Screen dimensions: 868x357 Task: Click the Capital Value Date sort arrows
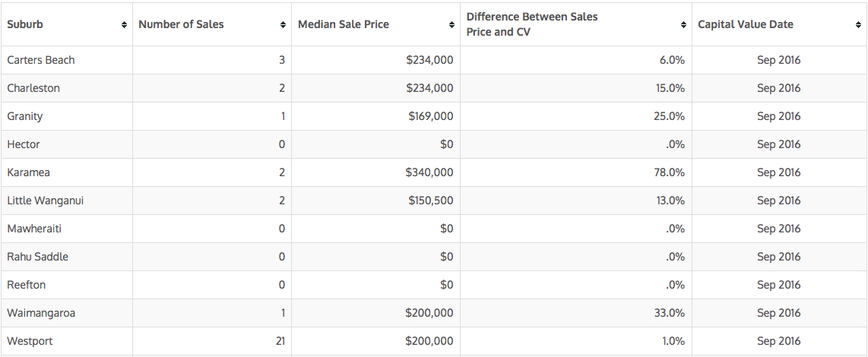[858, 25]
